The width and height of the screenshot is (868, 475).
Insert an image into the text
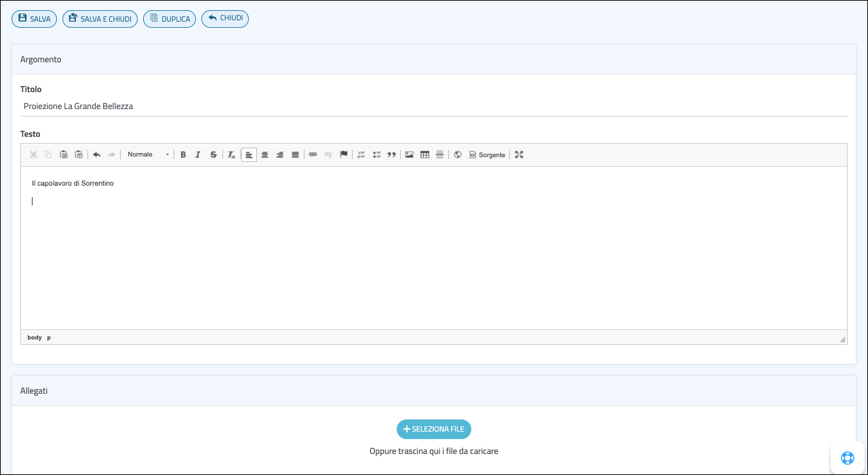coord(409,154)
